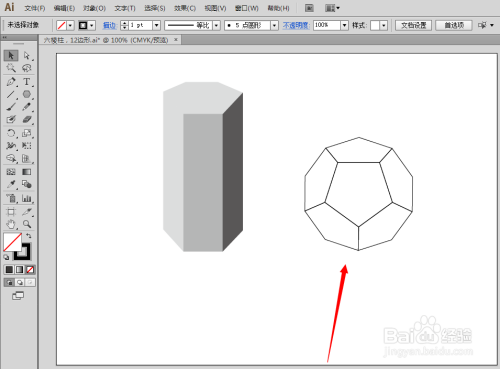
Task: Select the Zoom tool magnifier
Action: tap(27, 224)
